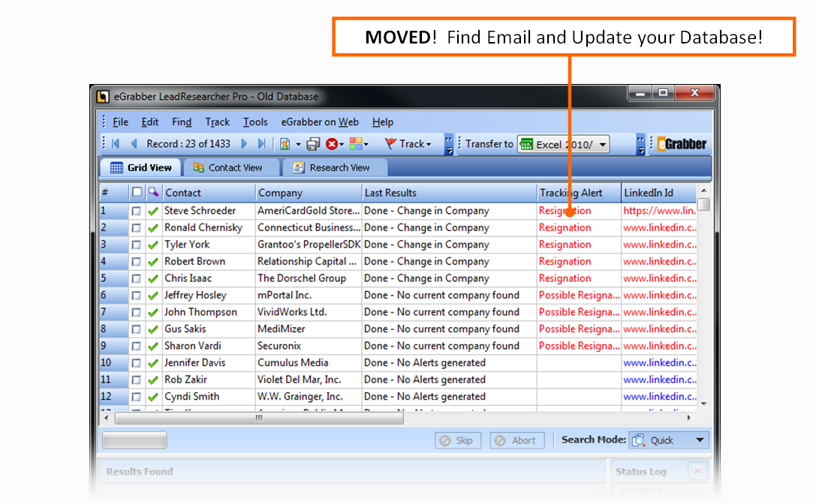This screenshot has width=816, height=504.
Task: Click the progress bar beside Skip
Action: [134, 440]
